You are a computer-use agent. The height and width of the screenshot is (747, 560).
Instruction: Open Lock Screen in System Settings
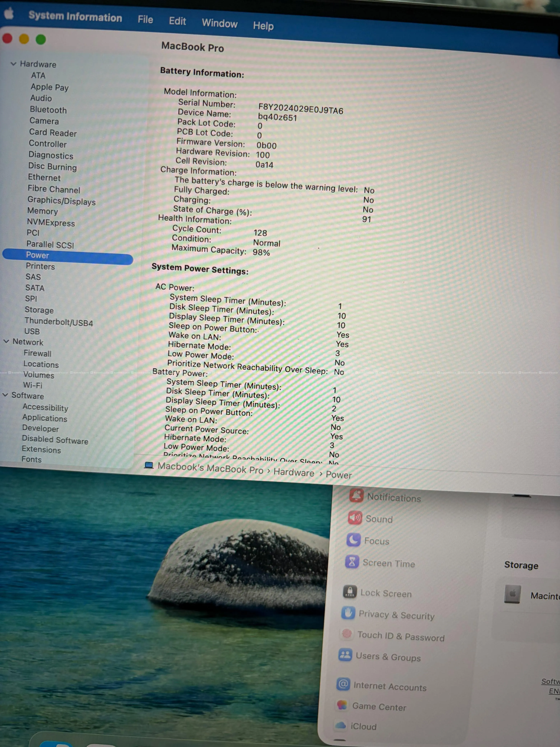(x=377, y=593)
